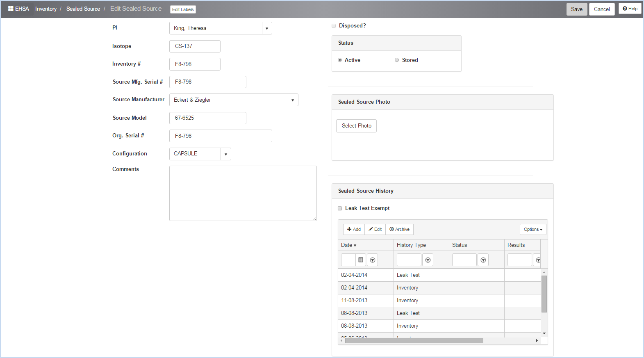The width and height of the screenshot is (644, 358).
Task: Click the History Type filter icon
Action: tap(428, 260)
